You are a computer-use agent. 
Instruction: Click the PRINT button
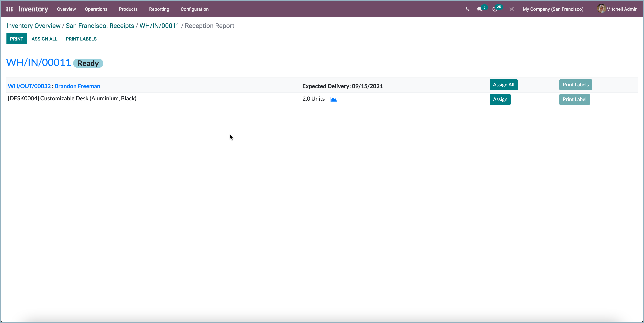coord(16,39)
